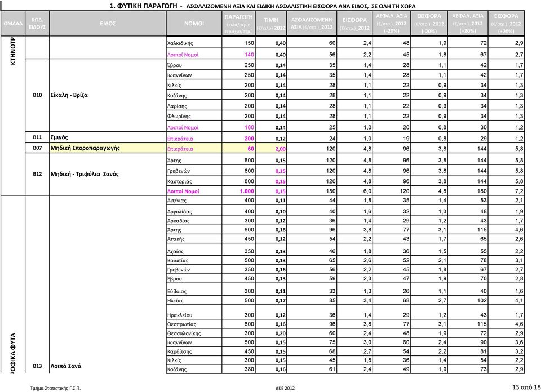Select code cell "B10"
The image size is (541, 392).
click(x=37, y=95)
